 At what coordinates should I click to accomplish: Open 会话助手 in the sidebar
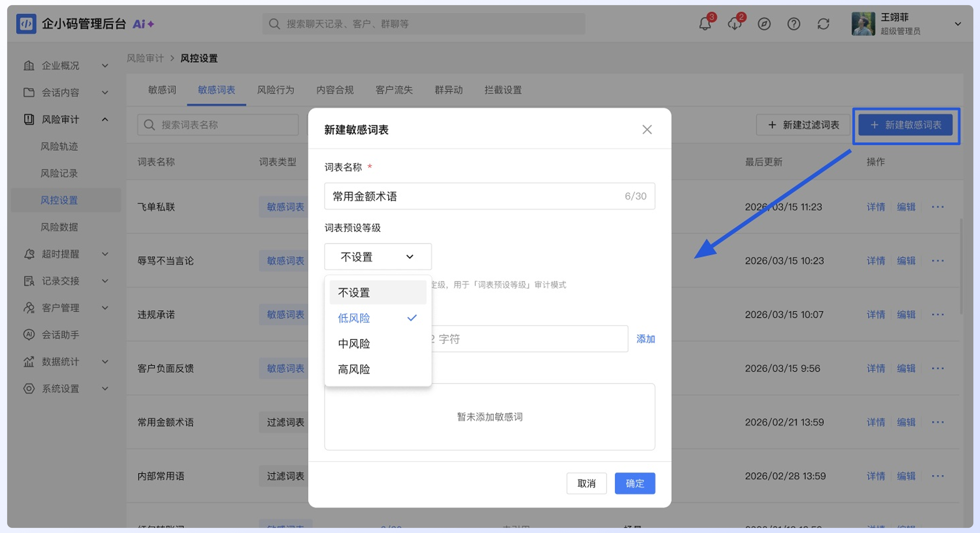(x=60, y=335)
